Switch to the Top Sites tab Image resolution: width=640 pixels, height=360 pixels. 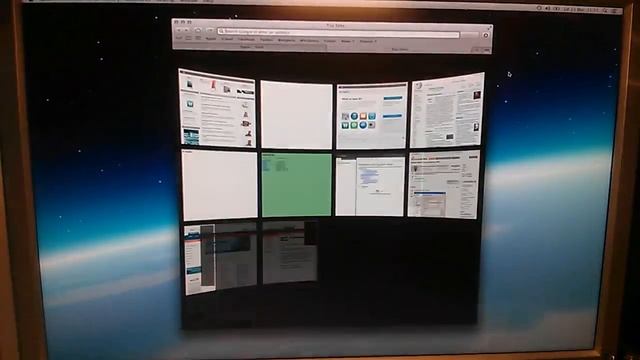(400, 49)
